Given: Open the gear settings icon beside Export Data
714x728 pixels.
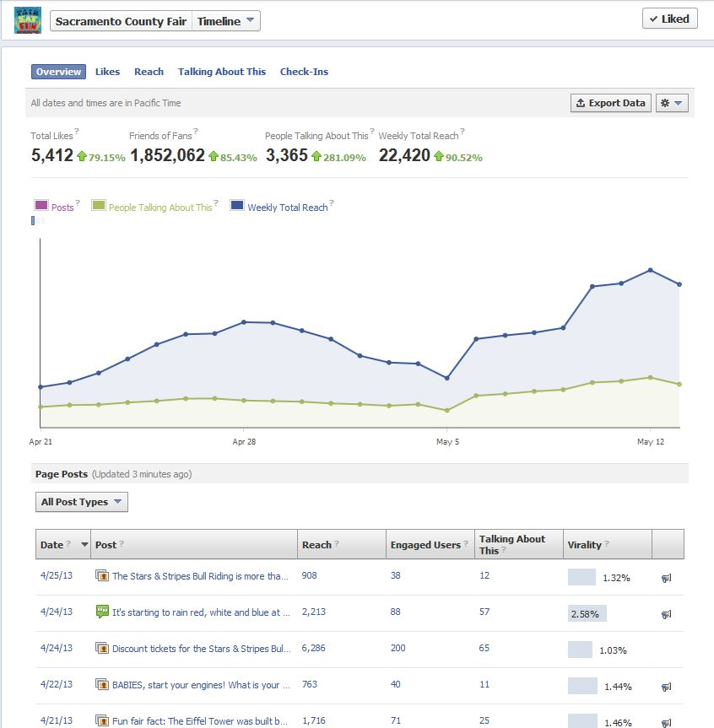Looking at the screenshot, I should point(673,103).
